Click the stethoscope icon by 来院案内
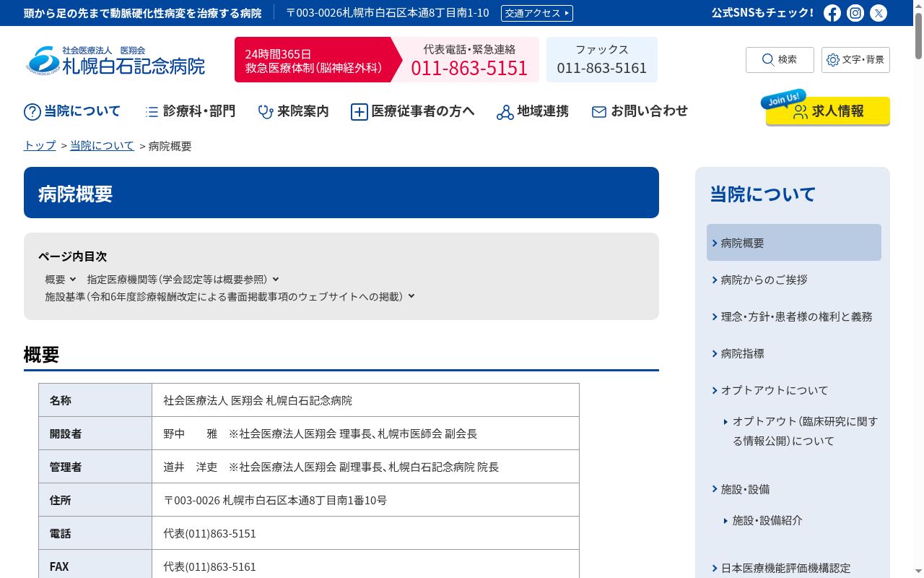This screenshot has height=578, width=924. 266,112
